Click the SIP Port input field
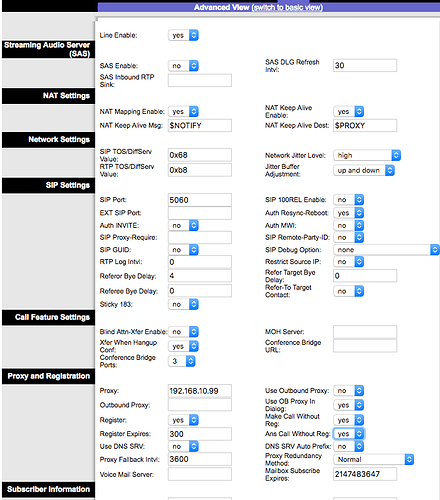 (x=200, y=200)
